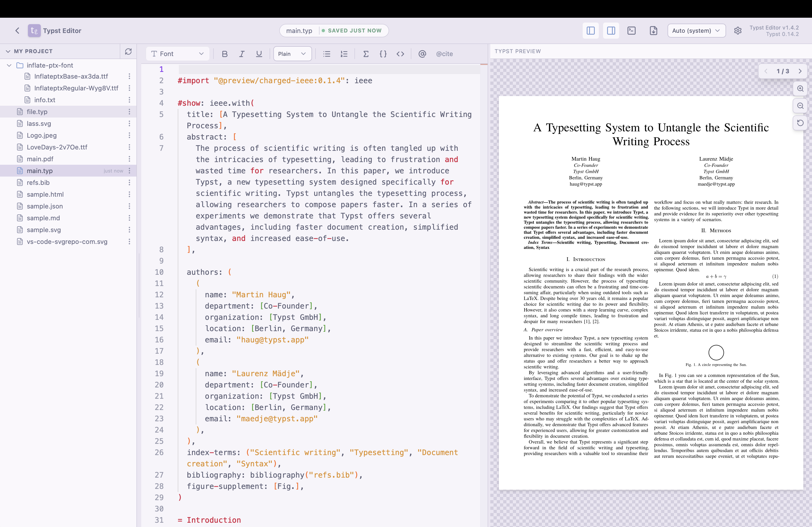Open the options menu for refs.bib
Viewport: 812px width, 527px height.
coord(129,182)
